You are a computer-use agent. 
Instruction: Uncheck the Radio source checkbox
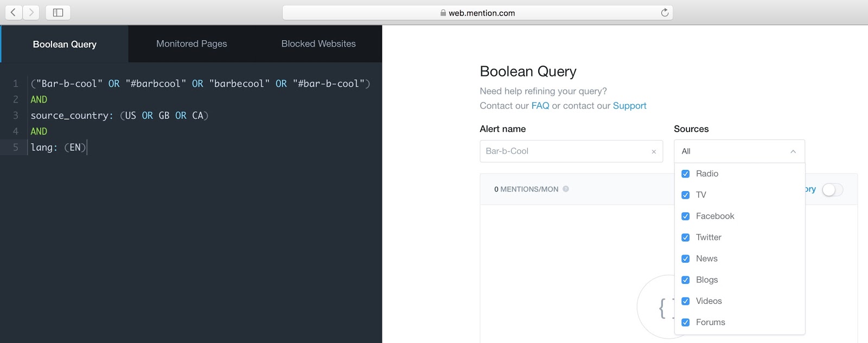[685, 174]
